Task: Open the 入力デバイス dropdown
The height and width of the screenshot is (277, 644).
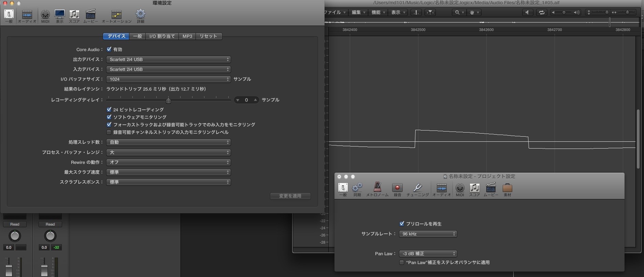Action: click(x=169, y=70)
